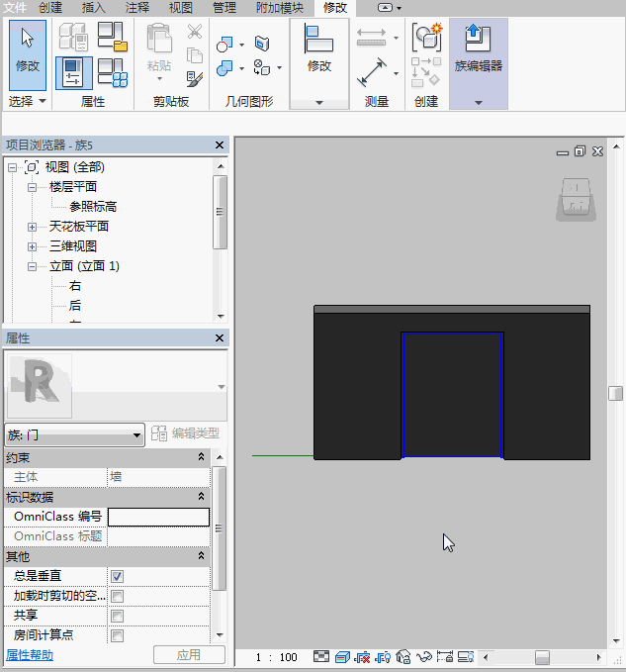Click the OmniClass 编号 input field
The image size is (626, 672).
158,517
